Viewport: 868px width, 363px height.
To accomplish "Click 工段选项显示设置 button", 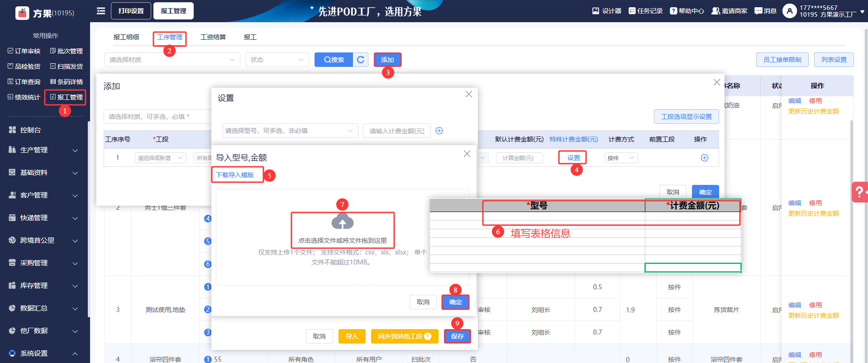I will pos(686,117).
